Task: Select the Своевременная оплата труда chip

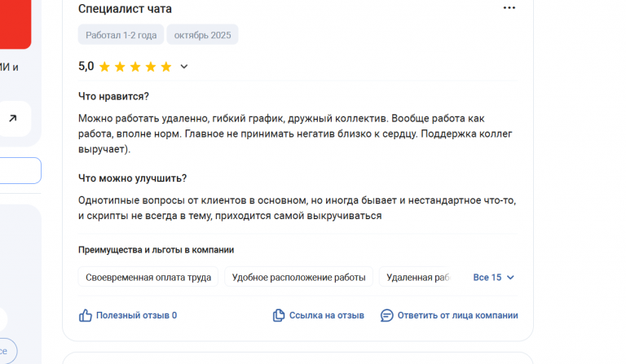Action: click(148, 278)
